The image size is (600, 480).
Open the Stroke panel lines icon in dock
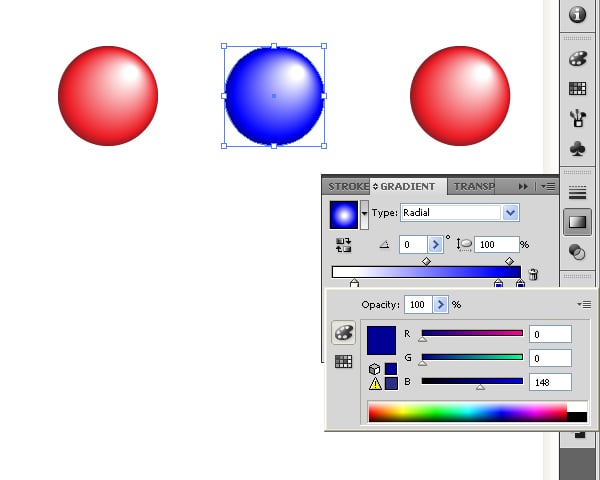pyautogui.click(x=577, y=193)
